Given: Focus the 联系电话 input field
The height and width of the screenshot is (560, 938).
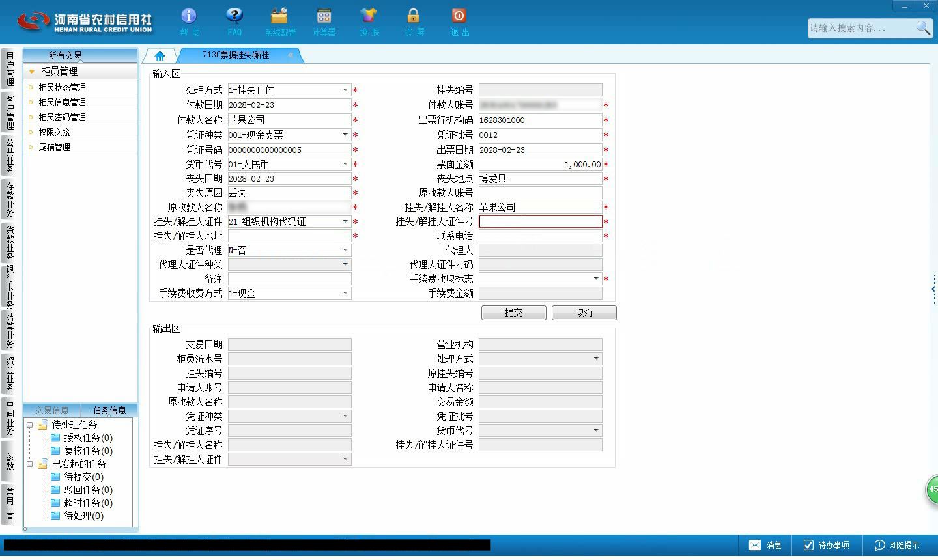Looking at the screenshot, I should tap(541, 236).
